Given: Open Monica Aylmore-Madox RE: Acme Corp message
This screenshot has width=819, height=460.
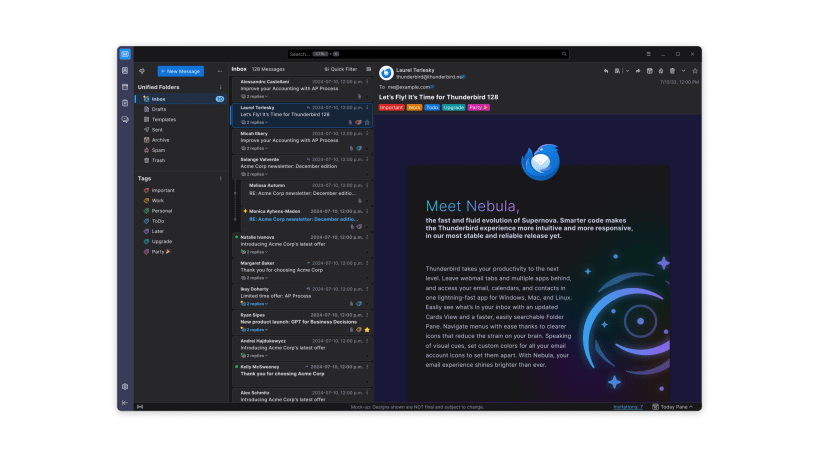Looking at the screenshot, I should (x=306, y=219).
